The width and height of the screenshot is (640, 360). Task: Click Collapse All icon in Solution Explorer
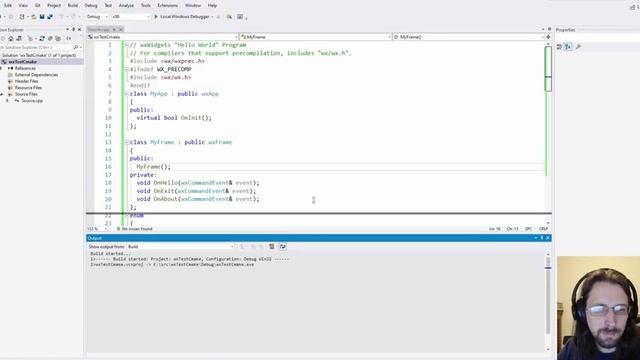[50, 38]
